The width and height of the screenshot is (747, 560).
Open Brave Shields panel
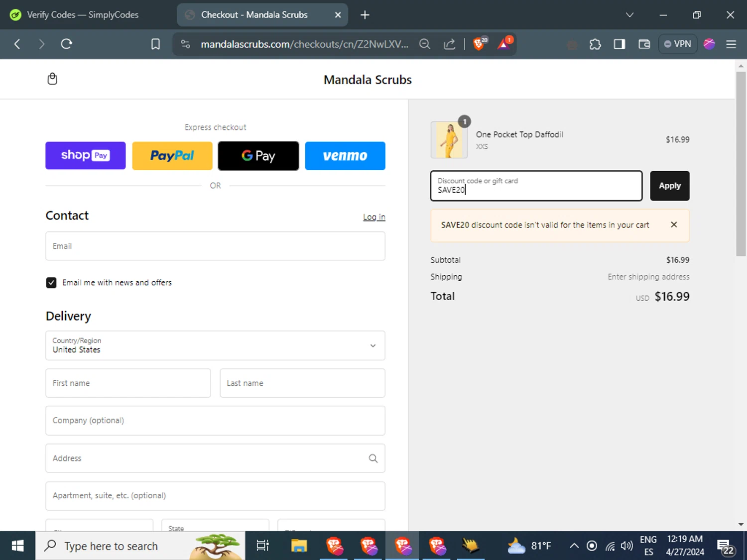[x=480, y=44]
